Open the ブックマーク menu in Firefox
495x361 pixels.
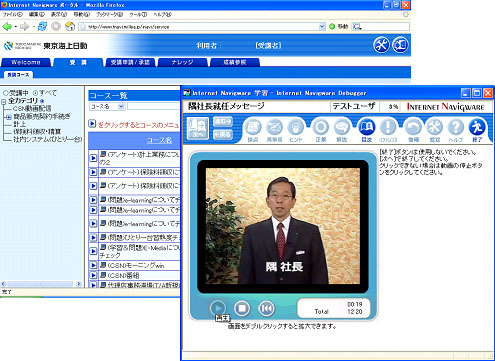[x=110, y=15]
